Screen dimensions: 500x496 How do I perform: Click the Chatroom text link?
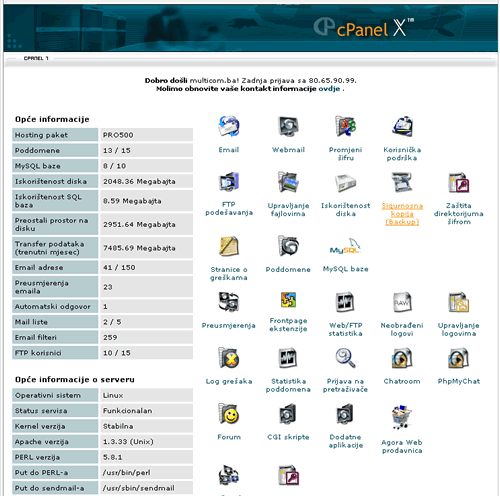coord(402,381)
